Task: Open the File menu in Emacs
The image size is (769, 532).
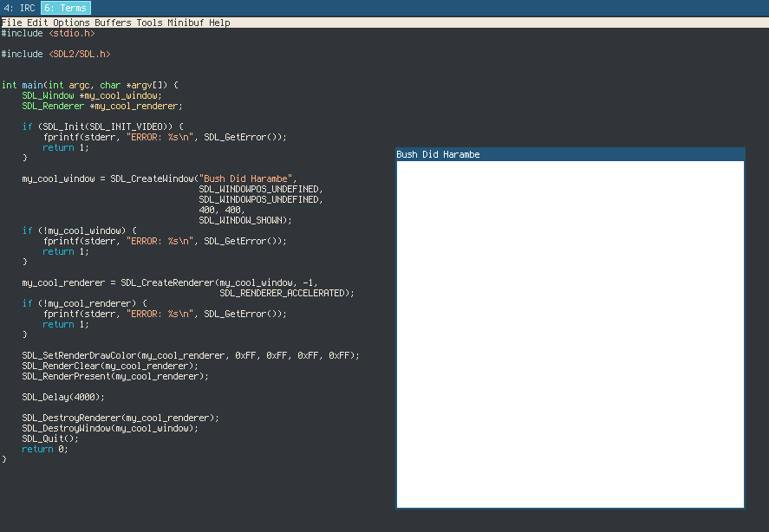Action: pos(12,23)
